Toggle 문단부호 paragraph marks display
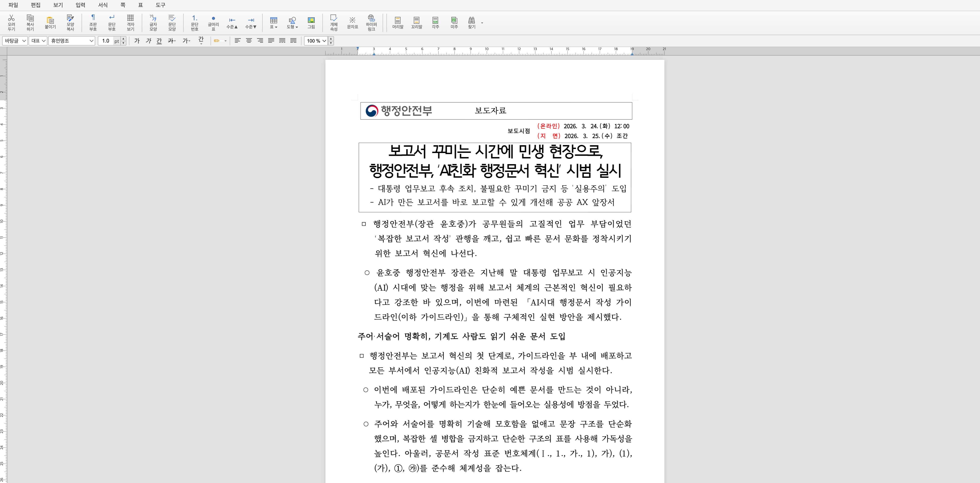 (111, 22)
